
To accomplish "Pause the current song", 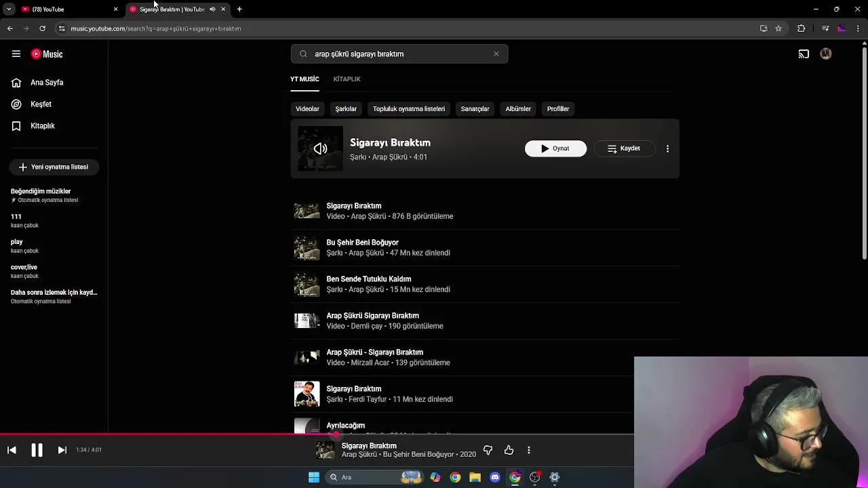I will (x=37, y=450).
